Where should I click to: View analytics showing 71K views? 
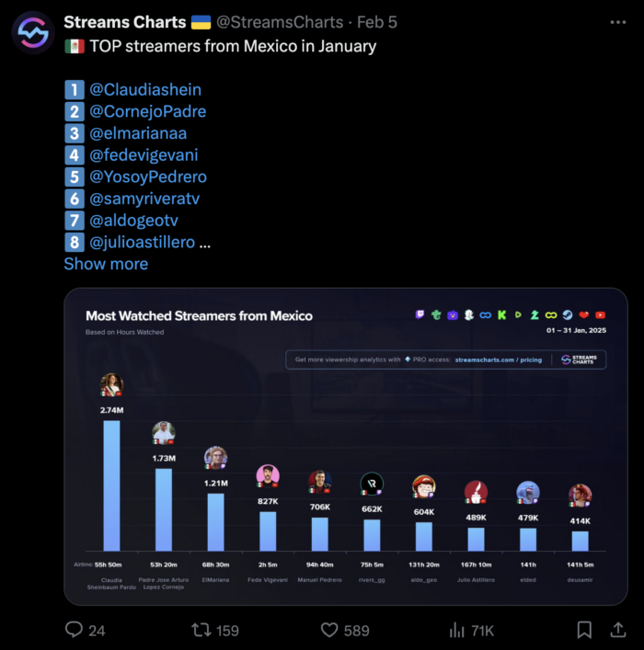coord(457,630)
